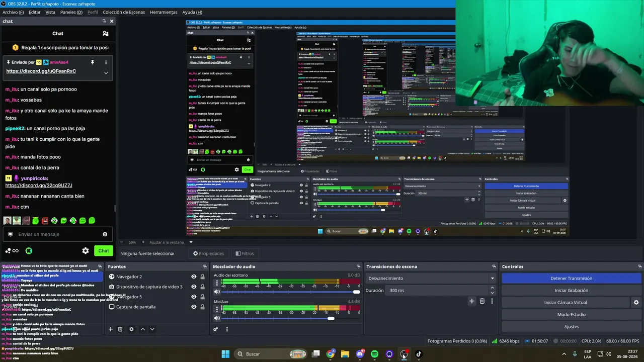Toggle lock on Navegador 2 source
Image resolution: width=644 pixels, height=362 pixels.
[x=202, y=277]
